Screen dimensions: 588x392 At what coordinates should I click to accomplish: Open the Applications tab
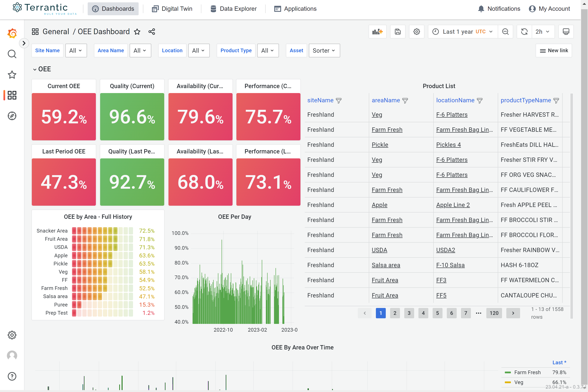295,9
